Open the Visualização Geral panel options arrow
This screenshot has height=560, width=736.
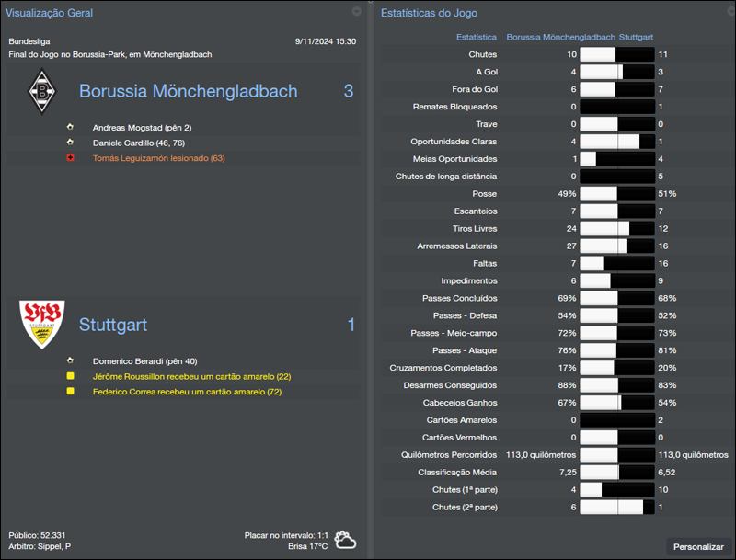pyautogui.click(x=355, y=13)
